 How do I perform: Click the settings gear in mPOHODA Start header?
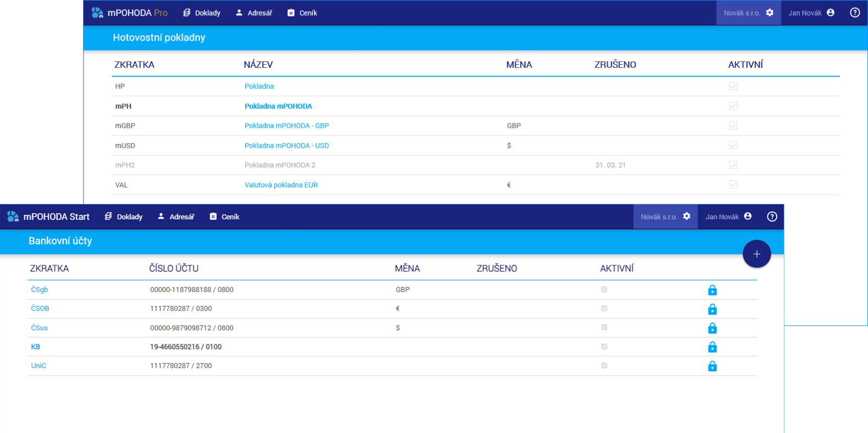[687, 216]
